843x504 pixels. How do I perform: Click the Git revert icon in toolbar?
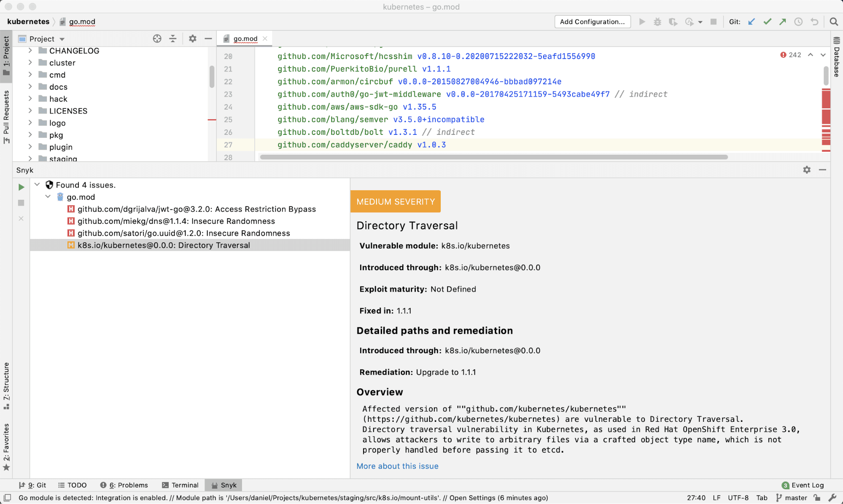click(815, 21)
